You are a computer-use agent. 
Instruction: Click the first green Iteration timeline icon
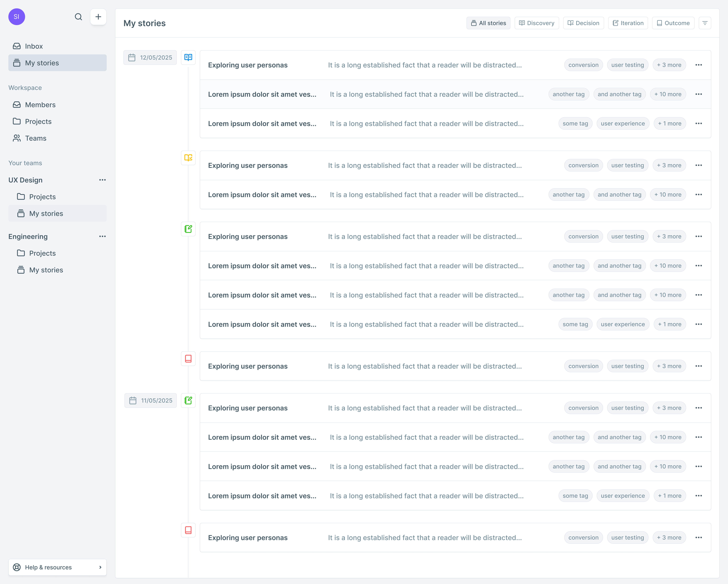coord(188,229)
